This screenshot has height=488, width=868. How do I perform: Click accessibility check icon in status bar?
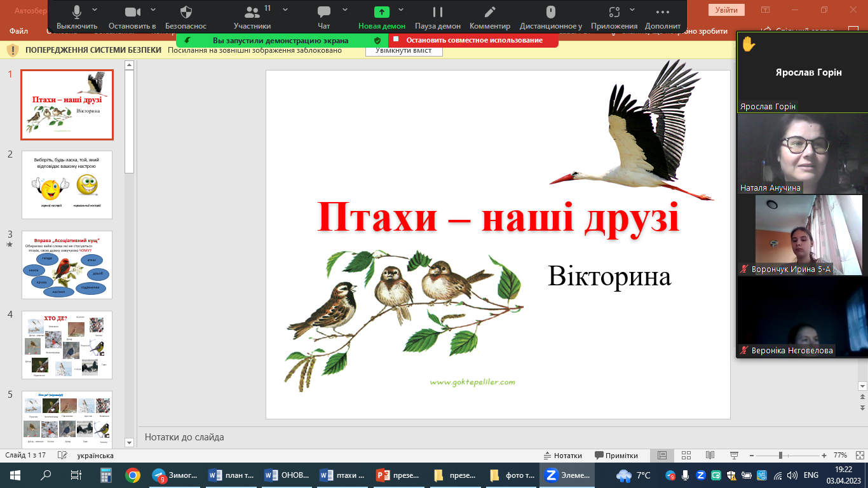coord(62,456)
